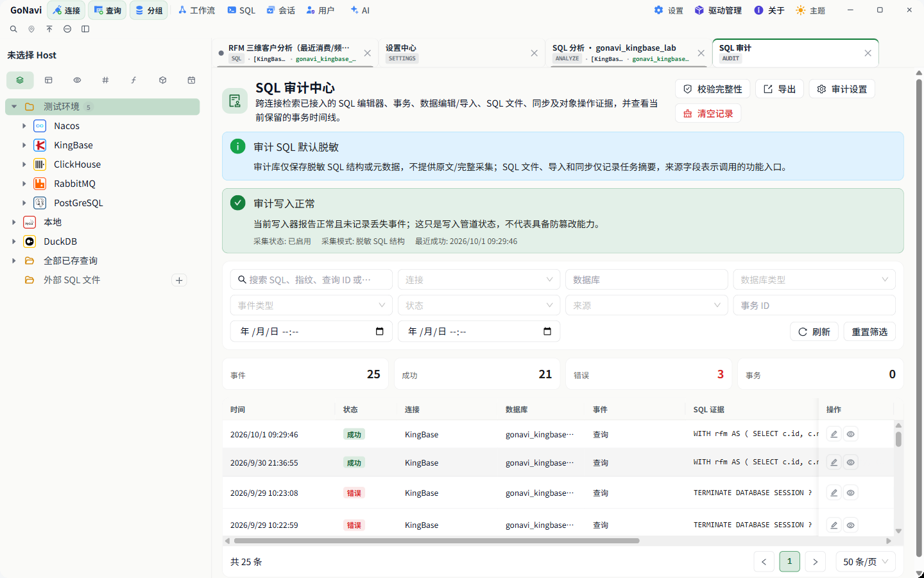924x578 pixels.
Task: Click the eye view filter icon in sidebar
Action: pyautogui.click(x=77, y=80)
